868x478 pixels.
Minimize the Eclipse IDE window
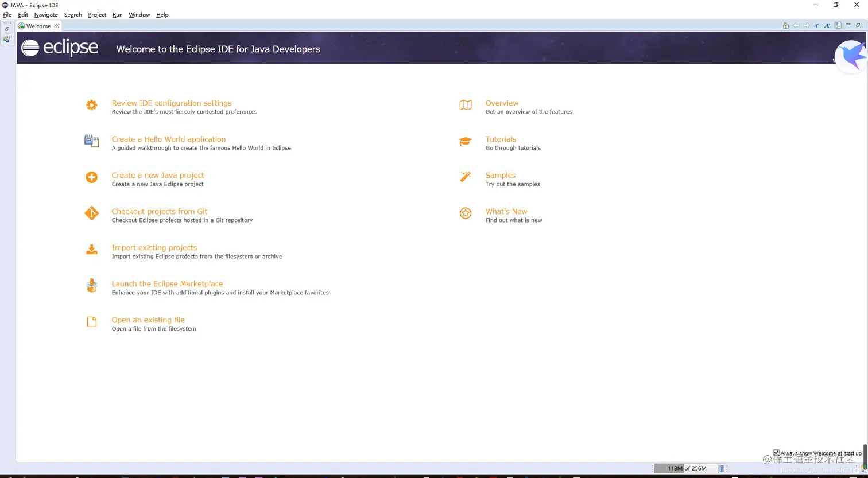click(x=816, y=5)
